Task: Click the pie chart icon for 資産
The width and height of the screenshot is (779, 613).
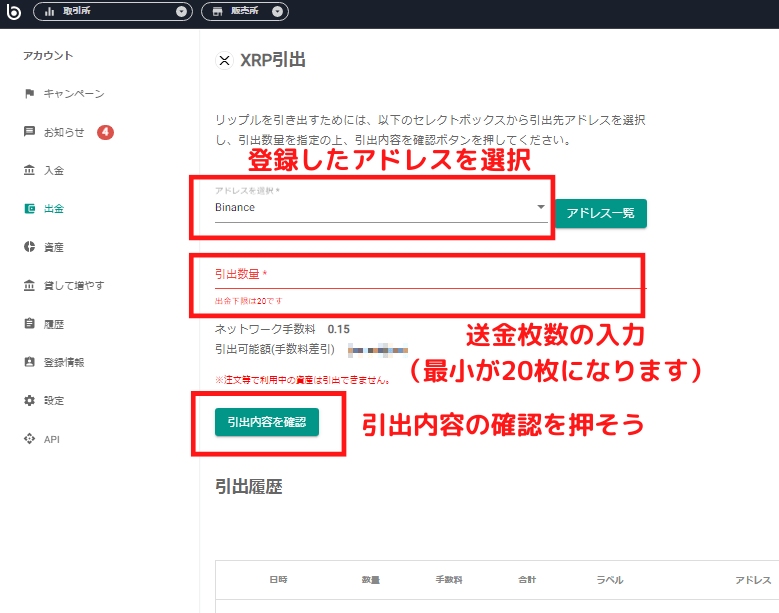Action: point(30,247)
